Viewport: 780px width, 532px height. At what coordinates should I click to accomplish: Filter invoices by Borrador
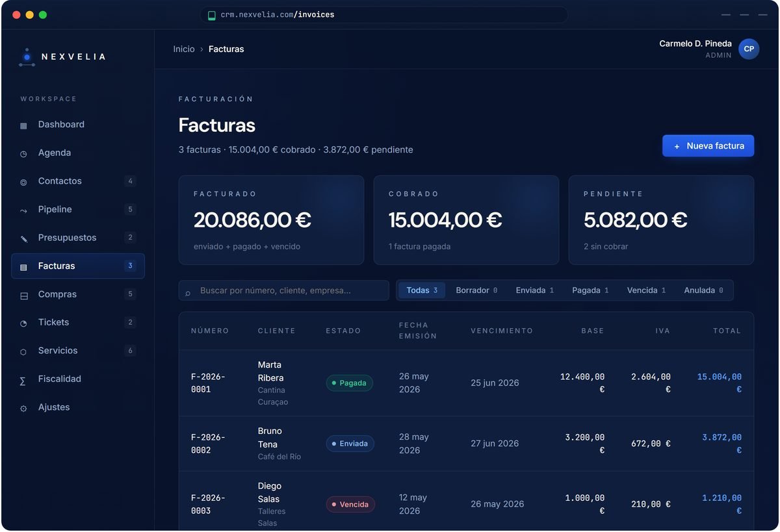point(476,290)
